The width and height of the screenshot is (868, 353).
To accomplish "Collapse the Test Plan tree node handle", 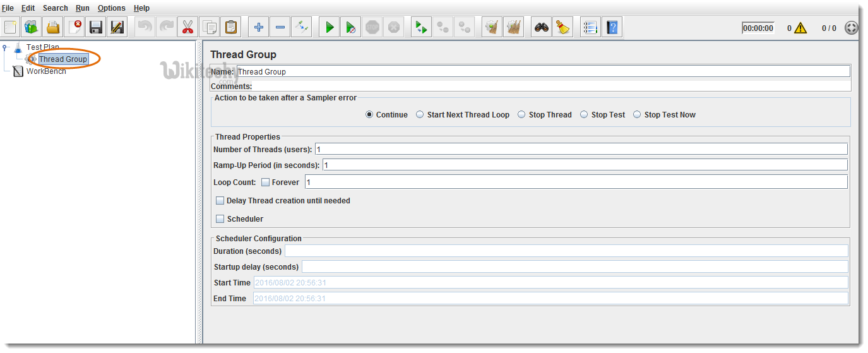I will coord(5,47).
